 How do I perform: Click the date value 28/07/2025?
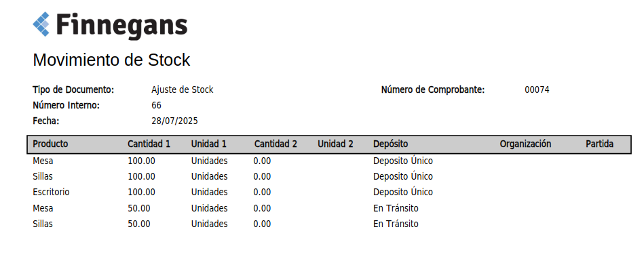174,121
